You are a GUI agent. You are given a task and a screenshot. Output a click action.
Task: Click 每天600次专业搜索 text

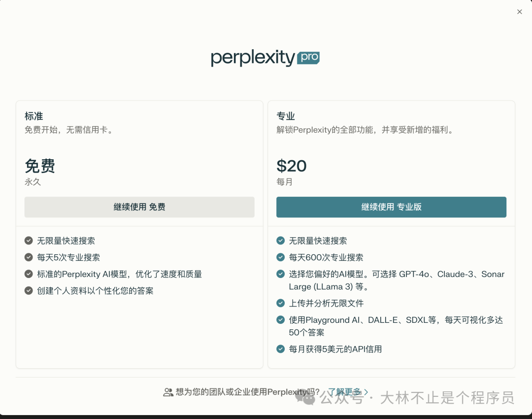[326, 257]
